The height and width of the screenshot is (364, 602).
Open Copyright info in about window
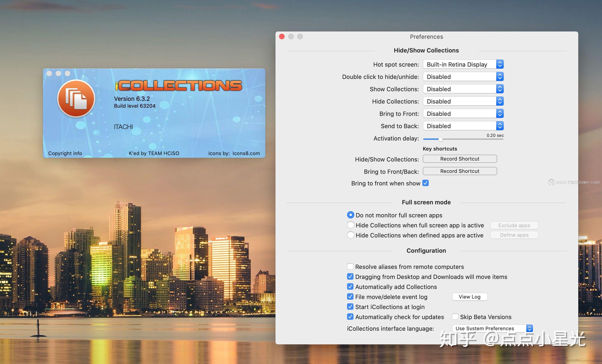(65, 153)
